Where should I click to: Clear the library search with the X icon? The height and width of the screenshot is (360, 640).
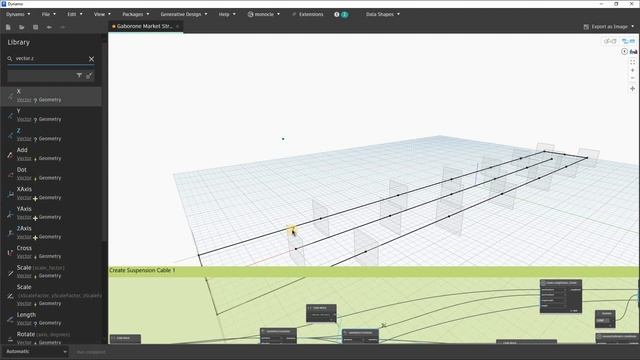point(91,59)
